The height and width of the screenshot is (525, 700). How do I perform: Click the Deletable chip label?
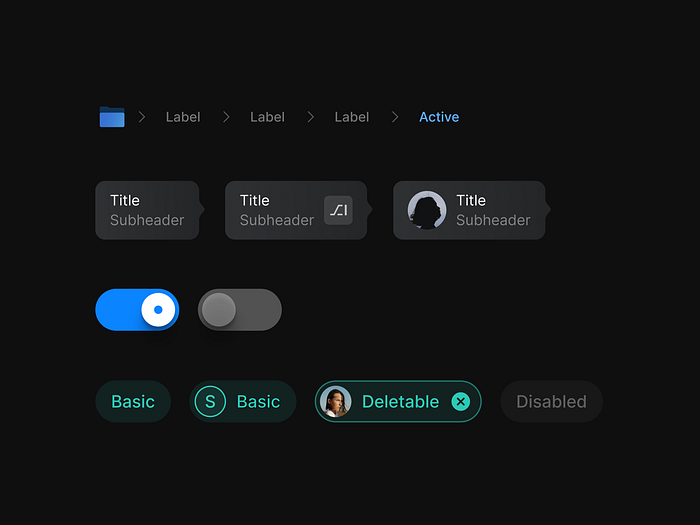pyautogui.click(x=400, y=402)
